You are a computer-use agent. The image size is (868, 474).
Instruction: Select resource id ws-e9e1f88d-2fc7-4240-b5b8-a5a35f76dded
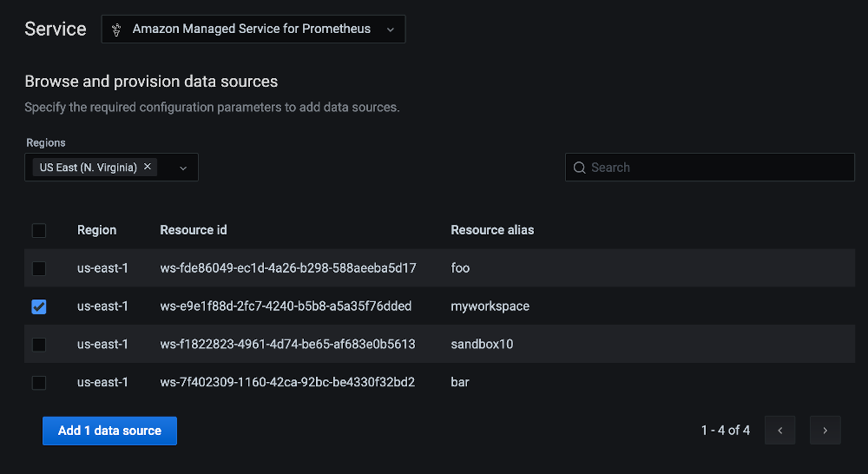pyautogui.click(x=286, y=306)
